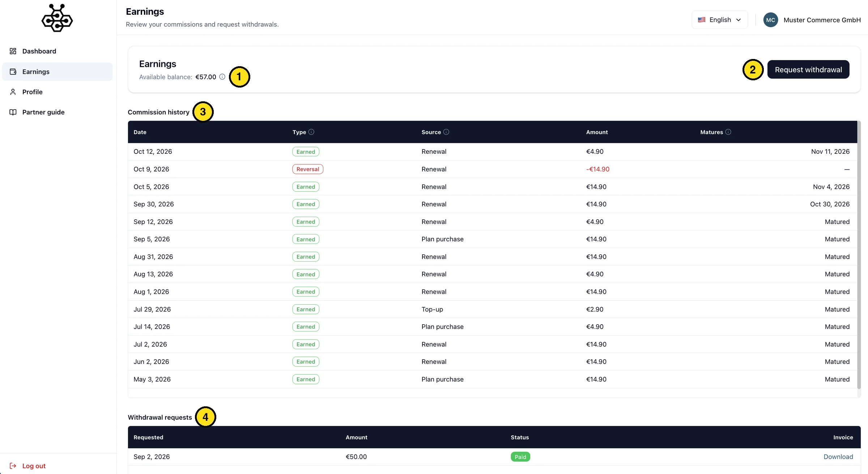Click the honeycomb bee logo
868x474 pixels.
[57, 18]
